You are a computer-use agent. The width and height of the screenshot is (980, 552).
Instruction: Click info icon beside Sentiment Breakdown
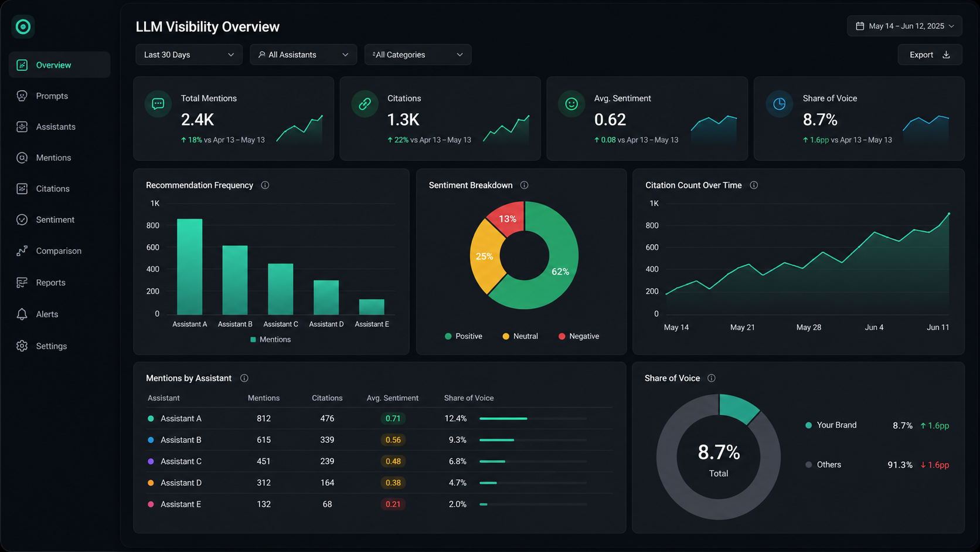click(x=524, y=185)
